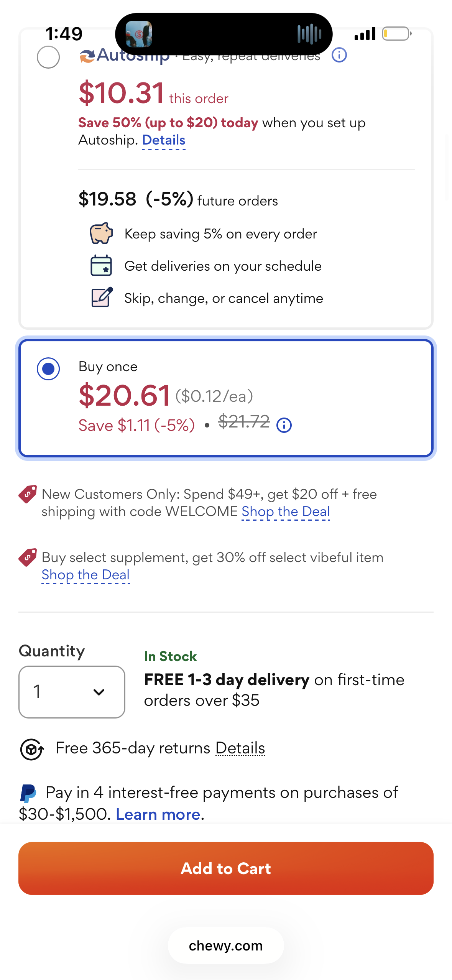Tap the chewy.com address pill
Screen dimensions: 452x980
(x=226, y=945)
